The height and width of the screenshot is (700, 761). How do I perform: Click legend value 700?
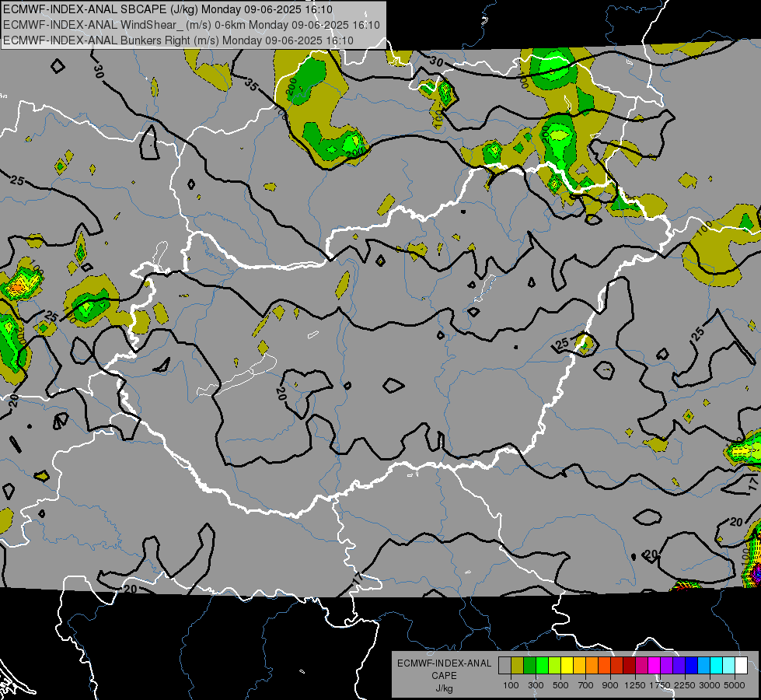click(x=586, y=685)
